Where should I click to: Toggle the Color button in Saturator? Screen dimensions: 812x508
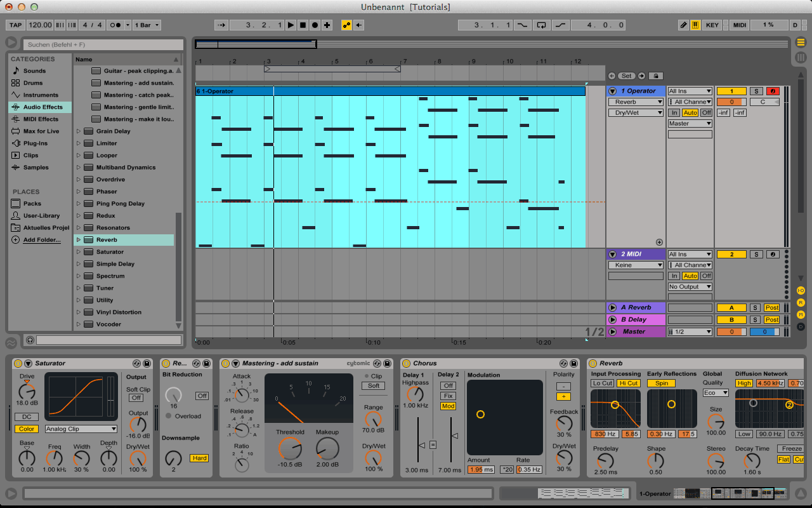[26, 429]
